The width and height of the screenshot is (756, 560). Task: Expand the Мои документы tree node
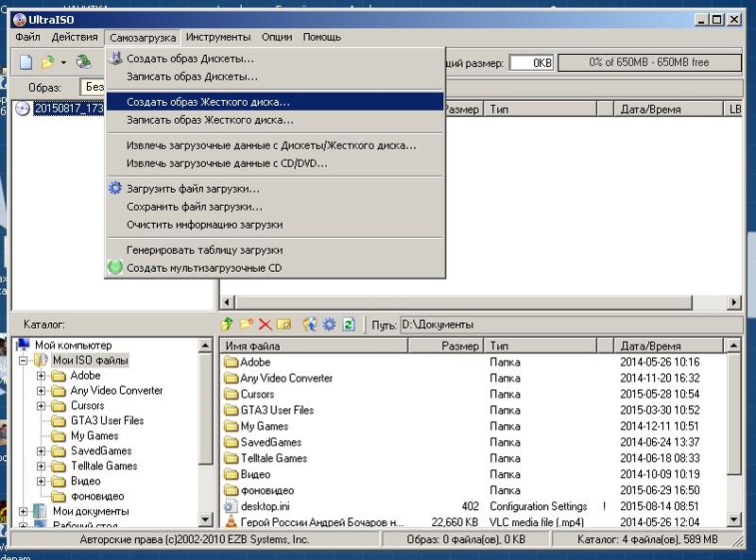24,512
